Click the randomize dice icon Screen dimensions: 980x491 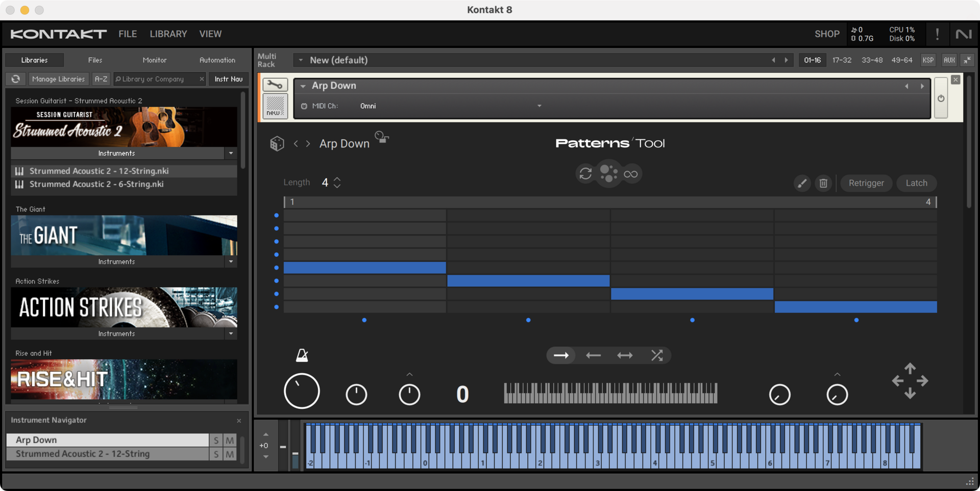(277, 143)
